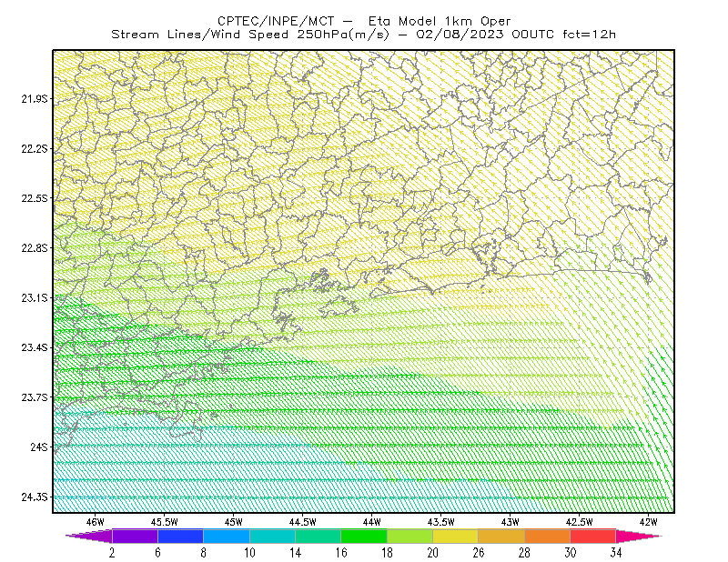This screenshot has width=728, height=562.
Task: Select the light blue swatch between 8 and 10
Action: 227,536
